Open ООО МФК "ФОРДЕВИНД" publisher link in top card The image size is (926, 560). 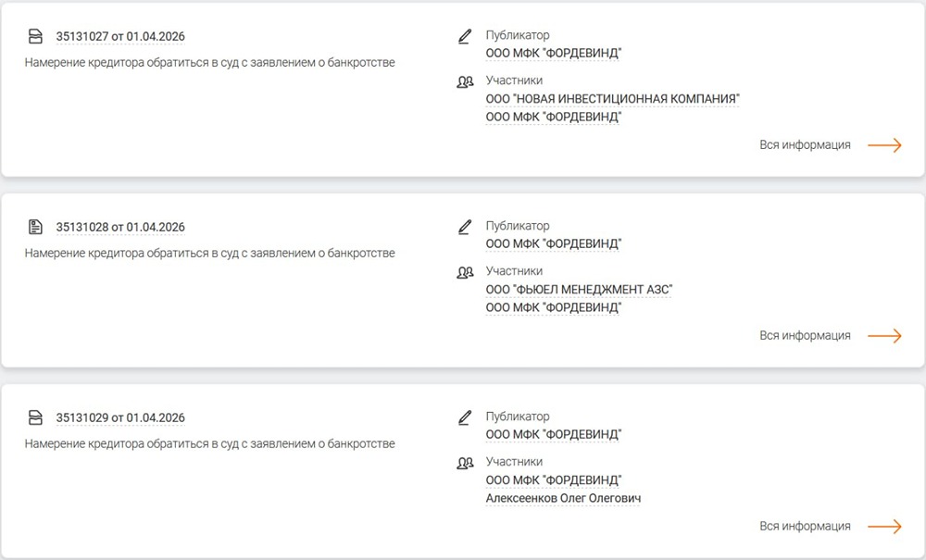(556, 53)
